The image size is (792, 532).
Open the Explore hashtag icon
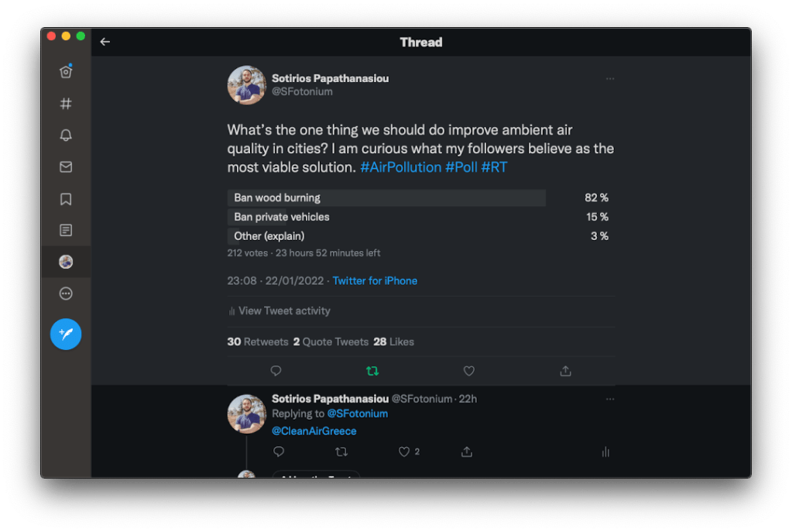tap(66, 104)
